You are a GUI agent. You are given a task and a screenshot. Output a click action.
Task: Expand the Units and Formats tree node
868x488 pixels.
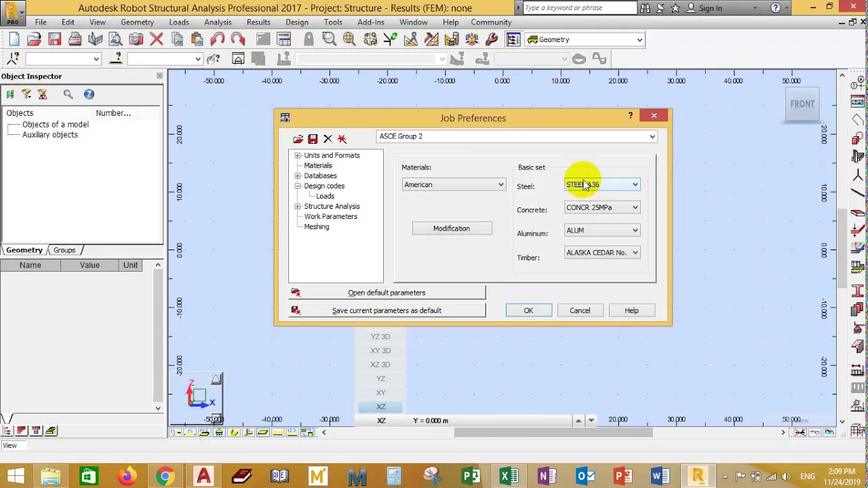coord(298,155)
